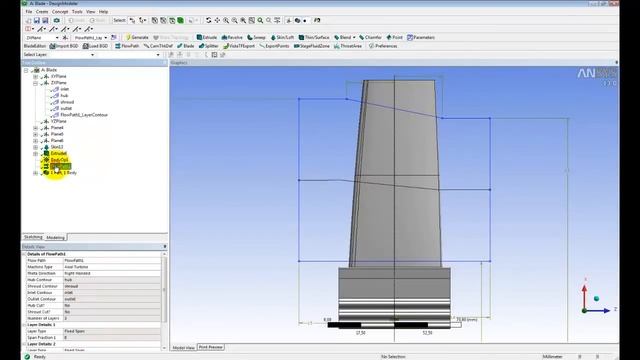Click the Extrude tool

[207, 37]
